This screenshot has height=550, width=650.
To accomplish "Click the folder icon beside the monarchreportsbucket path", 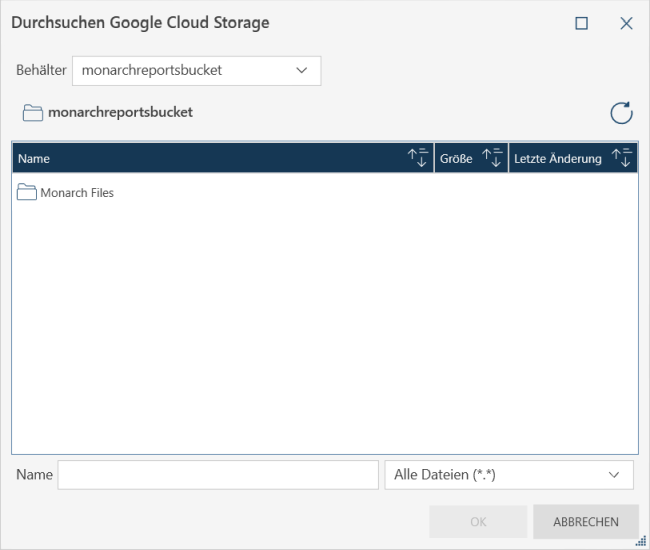I will [33, 113].
